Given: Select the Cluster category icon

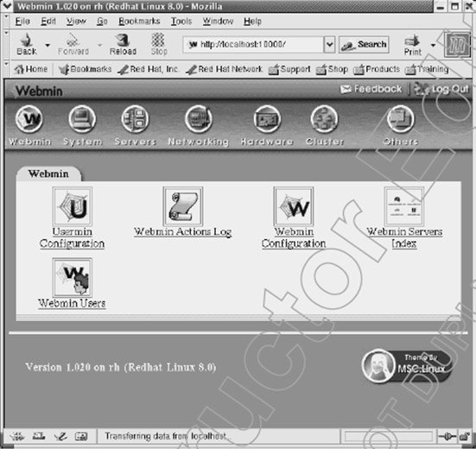Looking at the screenshot, I should [324, 119].
